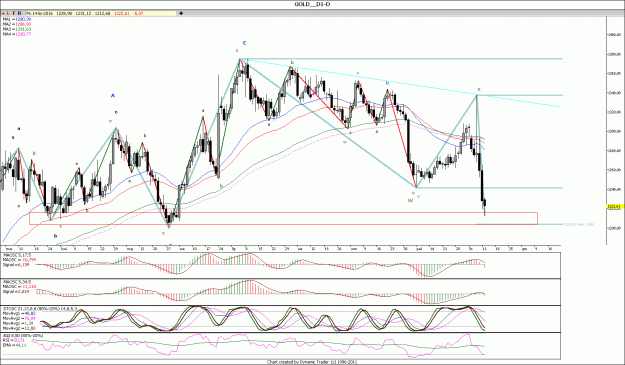Image resolution: width=625 pixels, height=365 pixels.
Task: Click the L button in the chart toolbar
Action: coord(8,13)
